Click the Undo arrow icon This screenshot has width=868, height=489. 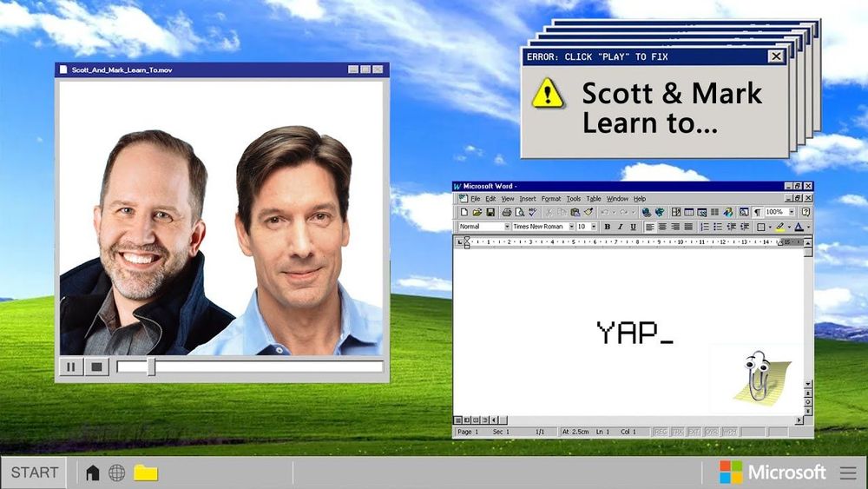coord(605,212)
